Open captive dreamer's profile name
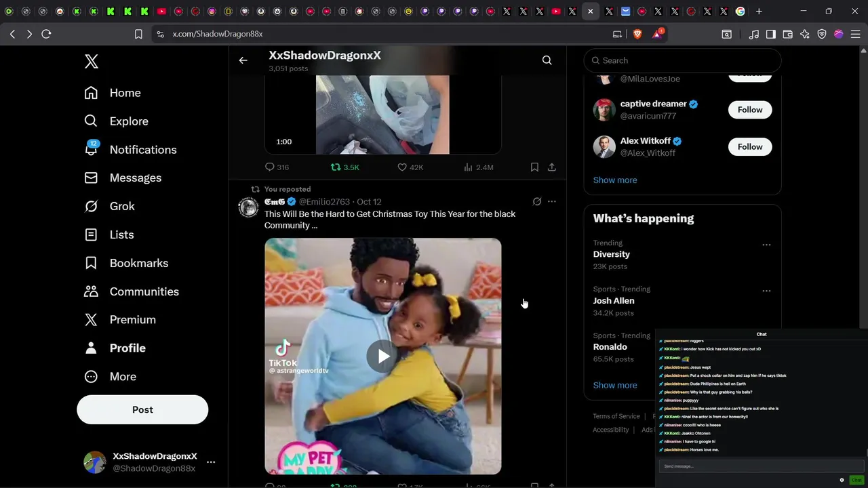 pyautogui.click(x=653, y=104)
